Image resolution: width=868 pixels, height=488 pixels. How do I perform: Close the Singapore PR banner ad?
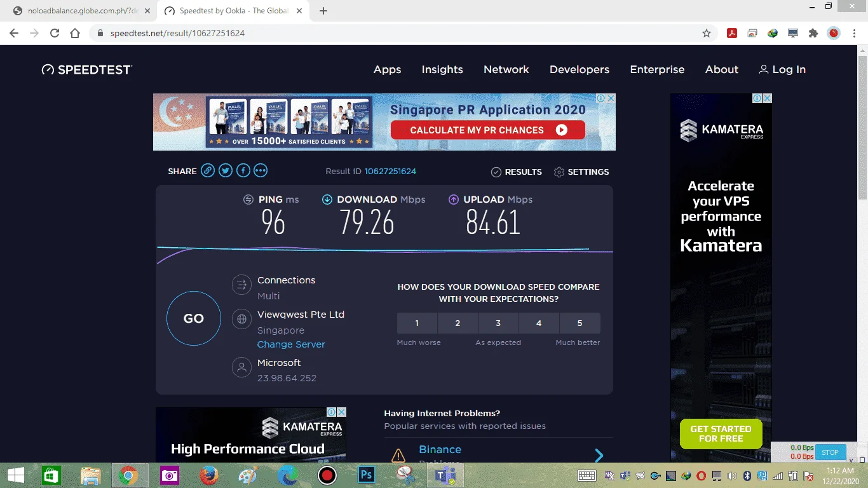pyautogui.click(x=611, y=98)
